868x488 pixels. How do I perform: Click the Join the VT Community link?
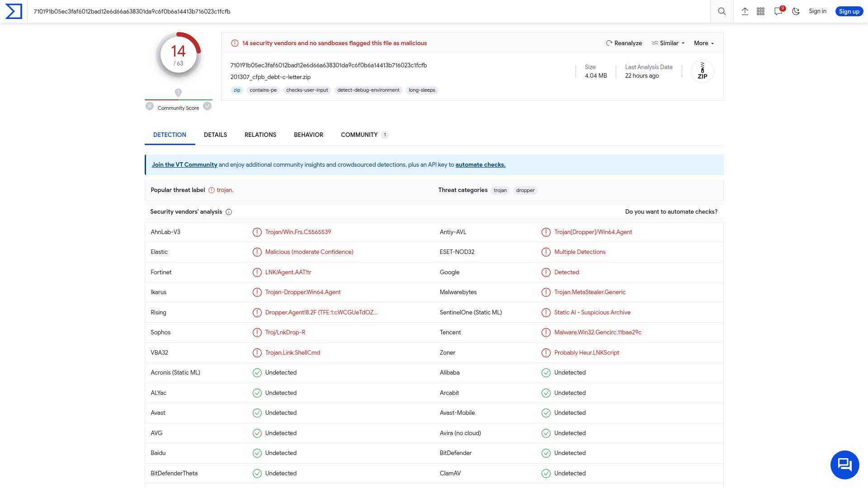(184, 164)
